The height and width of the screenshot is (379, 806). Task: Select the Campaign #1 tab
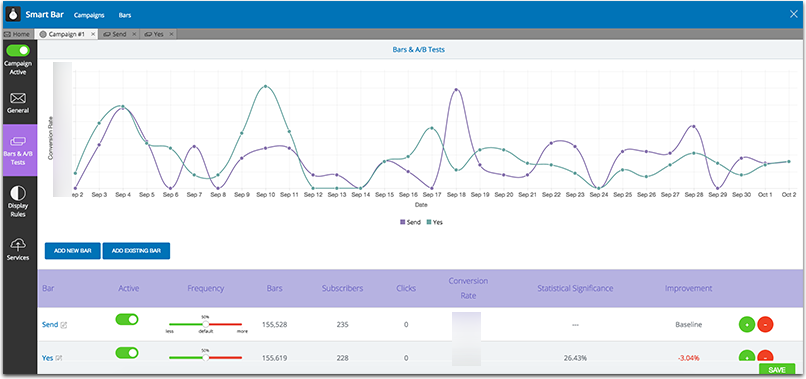(x=66, y=34)
